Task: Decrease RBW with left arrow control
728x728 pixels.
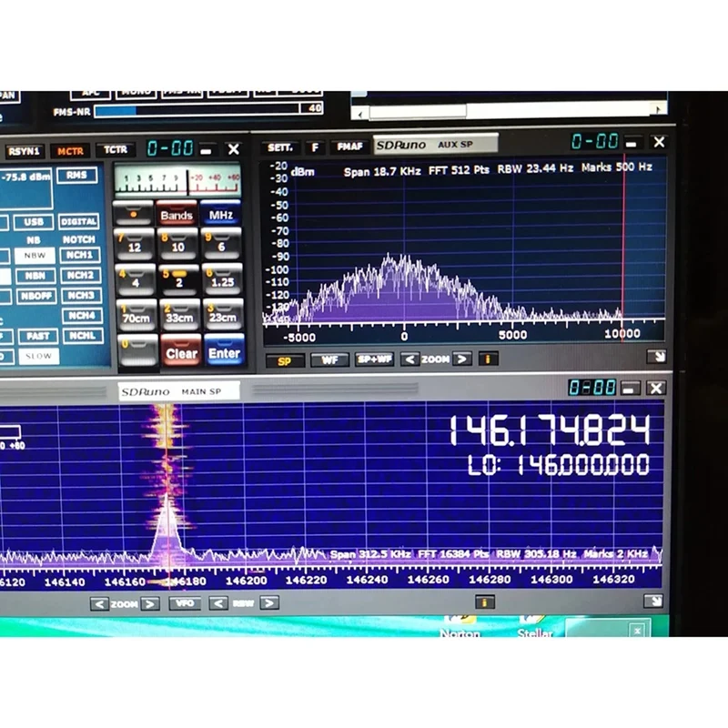Action: [217, 603]
